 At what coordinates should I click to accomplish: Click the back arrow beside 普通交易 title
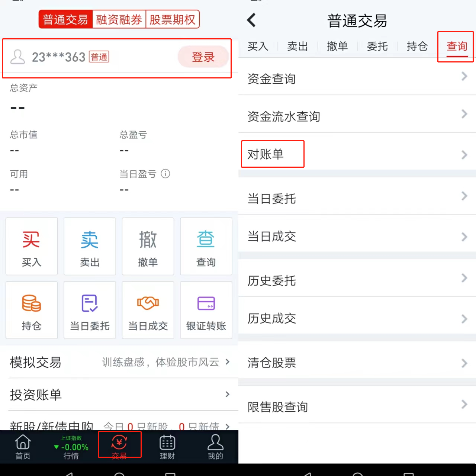click(x=252, y=20)
